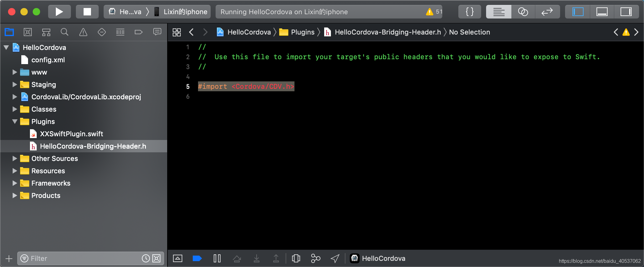Collapse the HelloCordova project root

pyautogui.click(x=6, y=47)
